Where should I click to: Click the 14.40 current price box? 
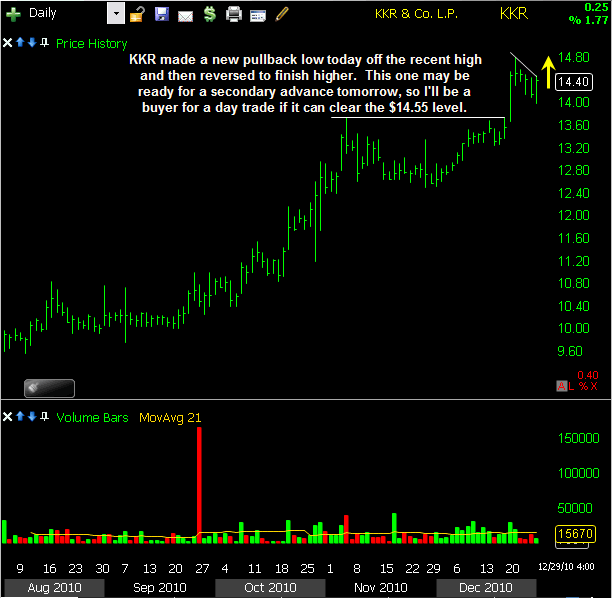tap(573, 82)
